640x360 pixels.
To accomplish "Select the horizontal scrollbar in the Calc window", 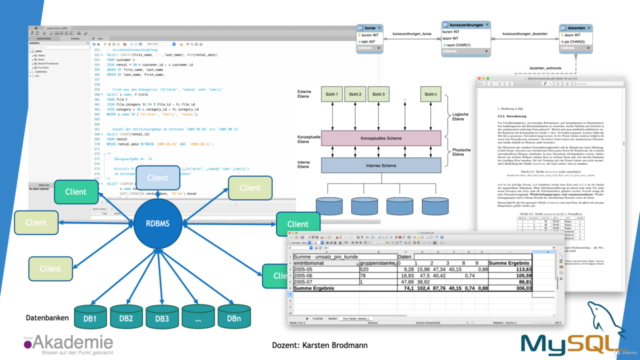I will pyautogui.click(x=347, y=316).
